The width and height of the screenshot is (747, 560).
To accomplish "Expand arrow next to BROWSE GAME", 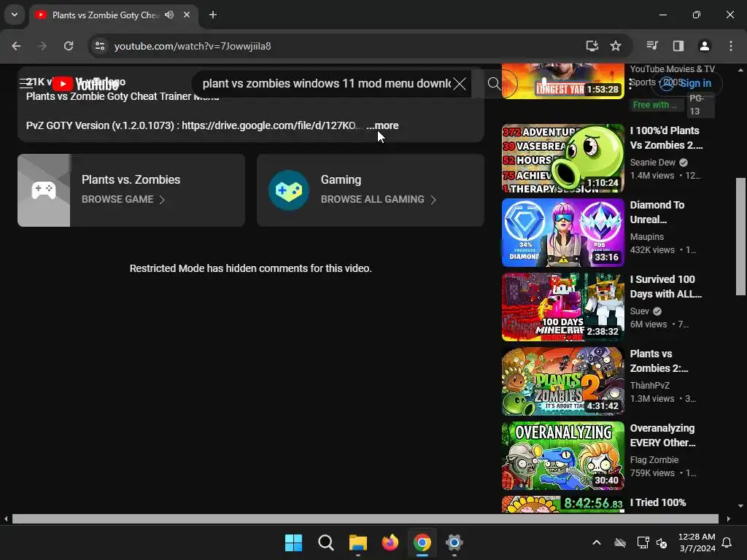I will coord(162,200).
